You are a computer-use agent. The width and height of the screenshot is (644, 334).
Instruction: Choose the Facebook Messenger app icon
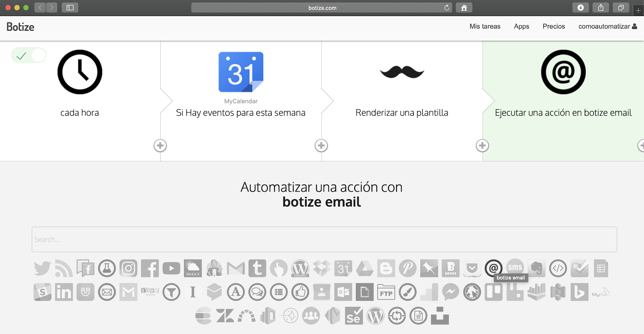point(451,292)
